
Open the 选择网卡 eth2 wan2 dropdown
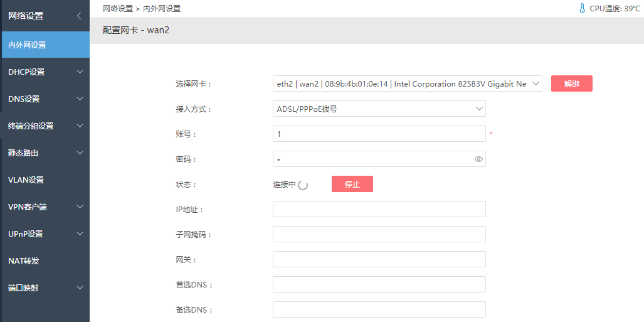click(408, 84)
